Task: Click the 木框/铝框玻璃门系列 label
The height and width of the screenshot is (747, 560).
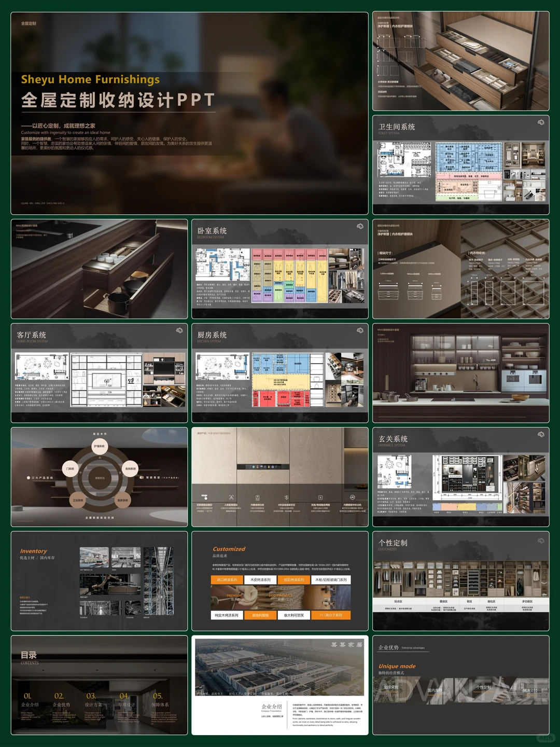Action: point(331,579)
